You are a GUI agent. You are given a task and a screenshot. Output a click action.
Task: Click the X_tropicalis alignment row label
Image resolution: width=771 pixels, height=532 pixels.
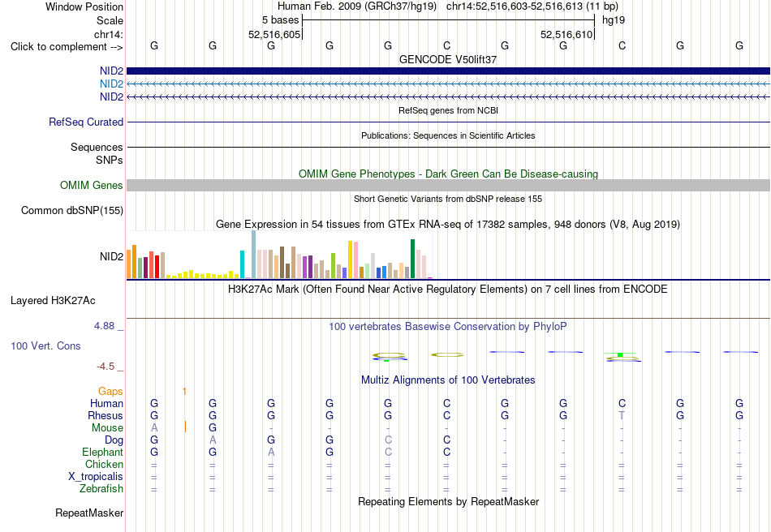pos(96,477)
